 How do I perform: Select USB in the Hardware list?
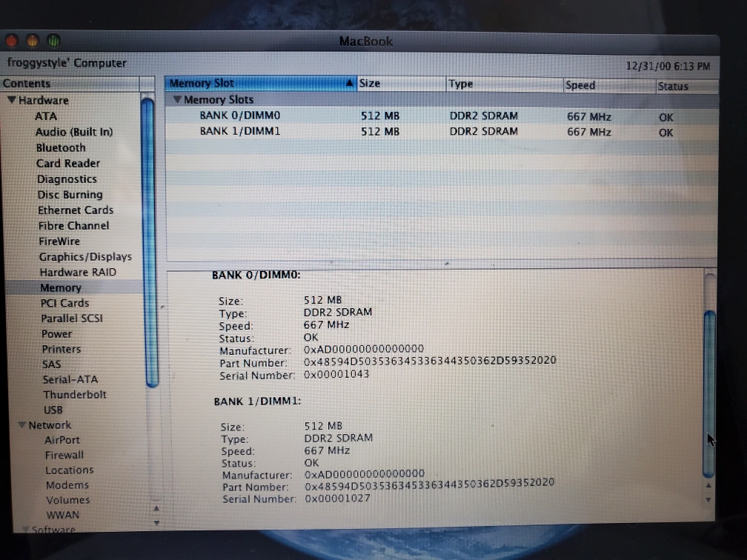[x=53, y=410]
